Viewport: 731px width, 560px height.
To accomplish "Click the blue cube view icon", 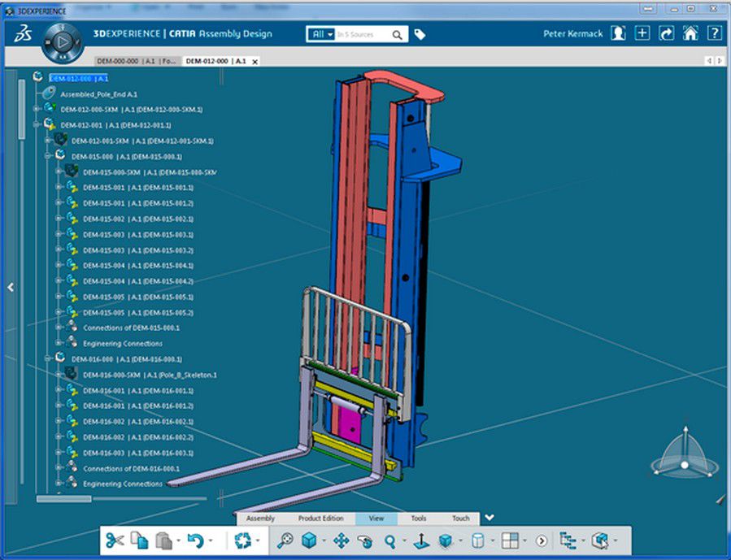I will click(309, 540).
